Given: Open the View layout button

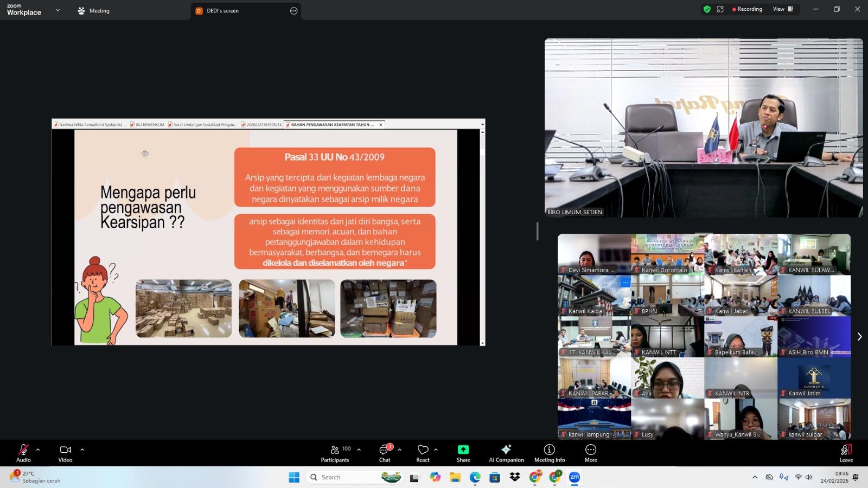Looking at the screenshot, I should click(x=783, y=9).
